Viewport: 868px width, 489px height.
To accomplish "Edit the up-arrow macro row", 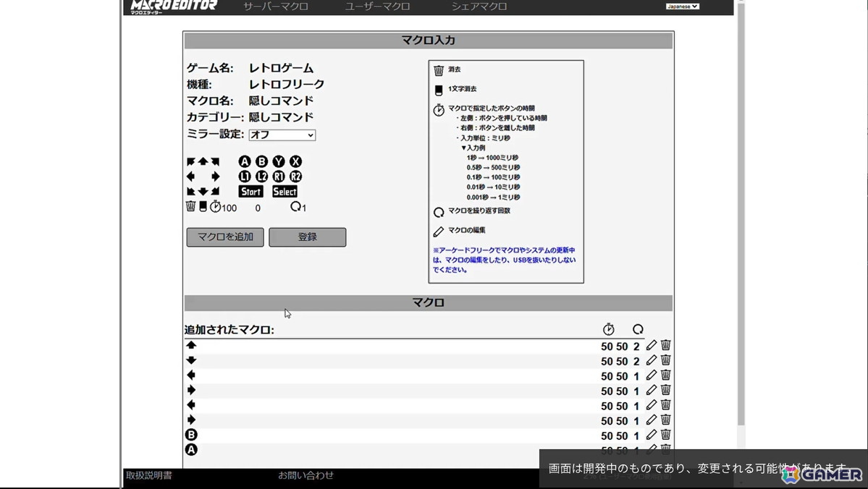I will click(x=651, y=345).
